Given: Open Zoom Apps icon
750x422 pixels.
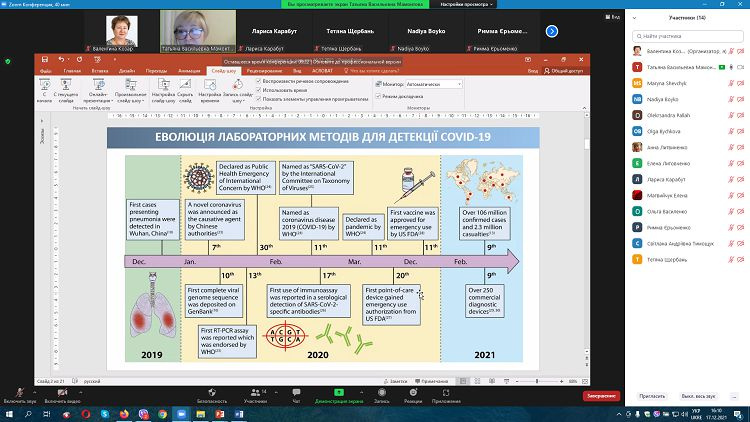Looking at the screenshot, I should pyautogui.click(x=446, y=392).
